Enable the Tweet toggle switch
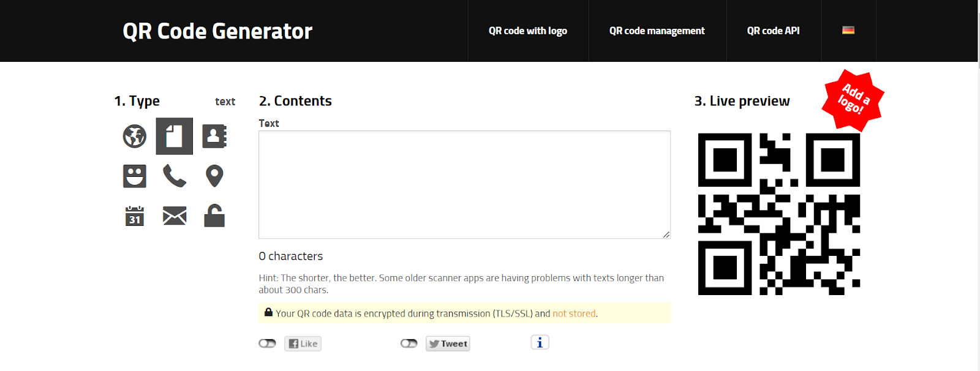980x371 pixels. (x=409, y=343)
